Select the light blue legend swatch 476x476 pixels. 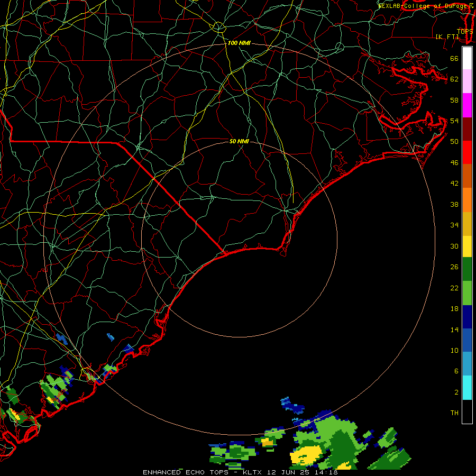tap(467, 364)
